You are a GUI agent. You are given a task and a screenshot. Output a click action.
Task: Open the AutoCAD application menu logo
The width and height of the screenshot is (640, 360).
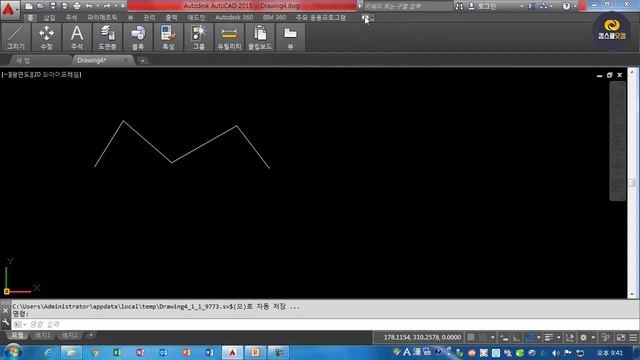9,9
